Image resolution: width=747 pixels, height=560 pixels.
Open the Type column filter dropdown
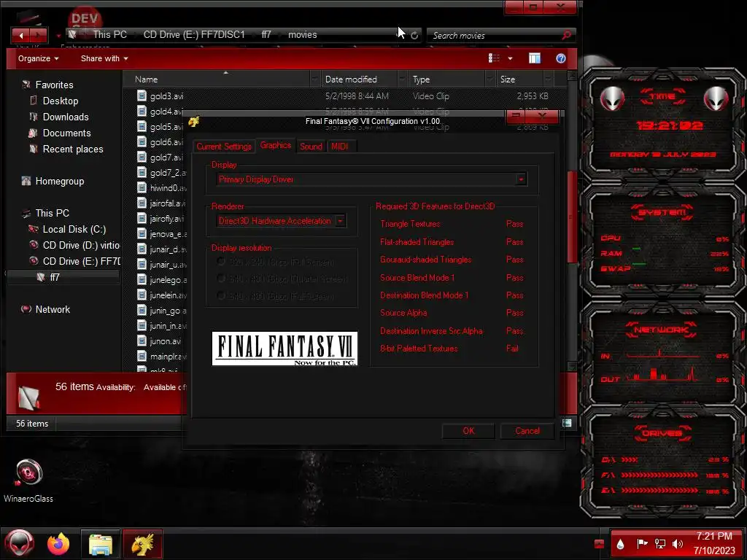tap(490, 79)
